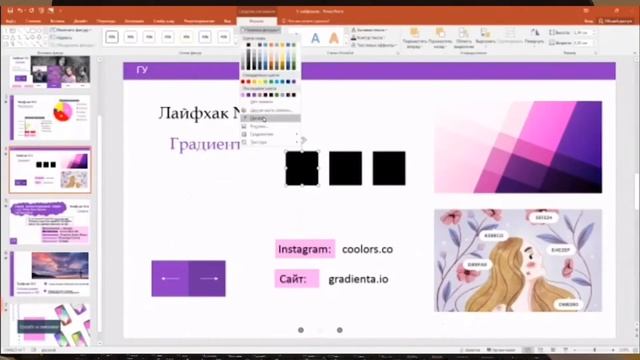Switch to the Главная ribbon tab
This screenshot has width=640, height=360.
(33, 21)
